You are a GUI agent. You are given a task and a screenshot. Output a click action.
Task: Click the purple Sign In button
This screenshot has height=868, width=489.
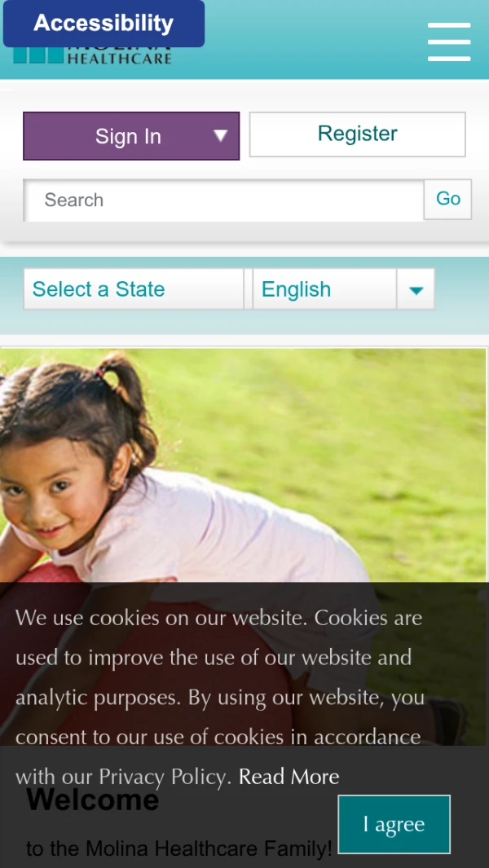tap(131, 136)
